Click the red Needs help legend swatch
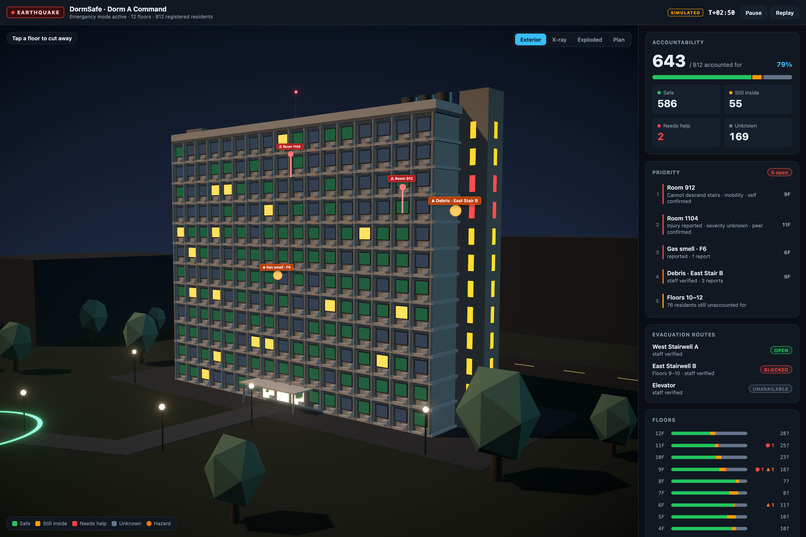 [x=75, y=524]
